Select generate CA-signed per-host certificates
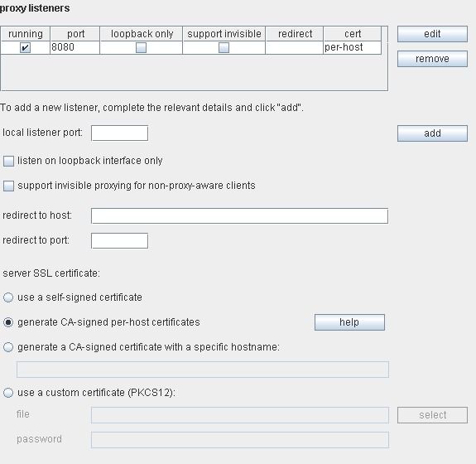The width and height of the screenshot is (476, 464). pyautogui.click(x=8, y=322)
